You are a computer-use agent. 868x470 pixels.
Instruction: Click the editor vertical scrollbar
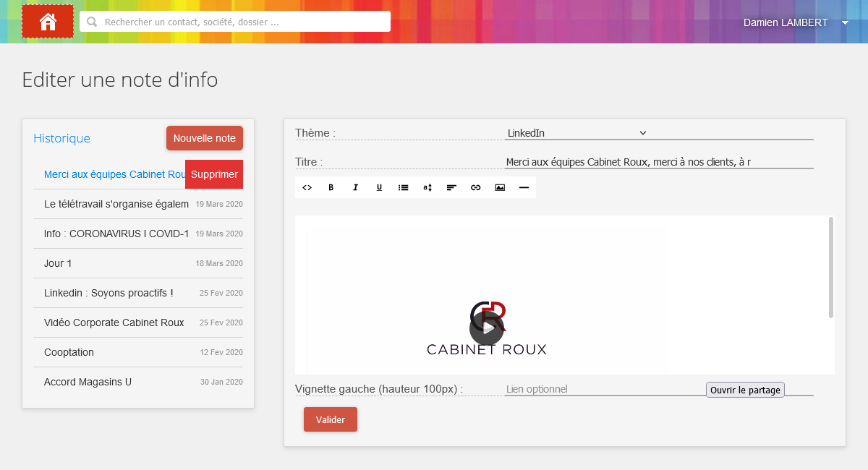pyautogui.click(x=831, y=267)
